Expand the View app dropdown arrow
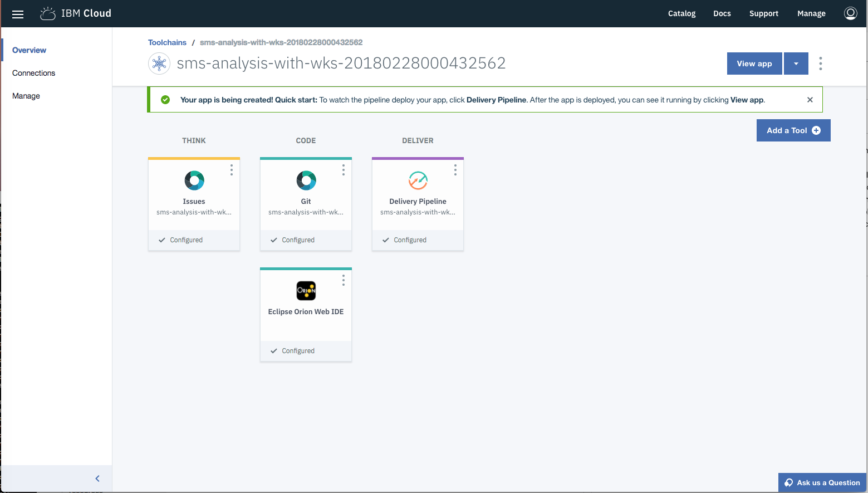Viewport: 868px width, 493px height. 796,64
